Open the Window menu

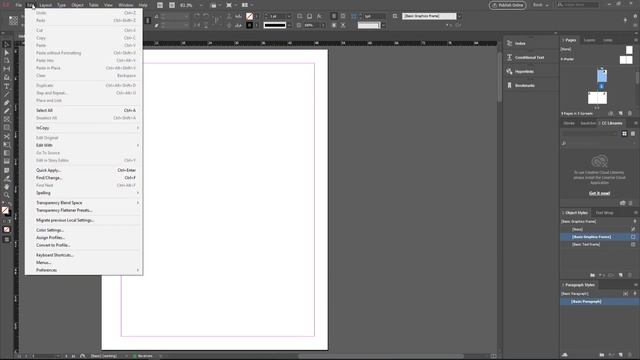point(126,5)
